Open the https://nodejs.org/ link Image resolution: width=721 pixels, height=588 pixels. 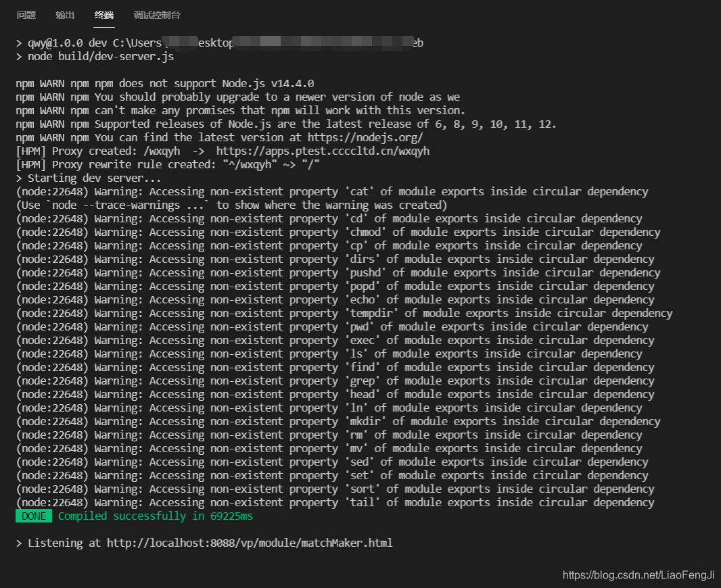[x=365, y=137]
